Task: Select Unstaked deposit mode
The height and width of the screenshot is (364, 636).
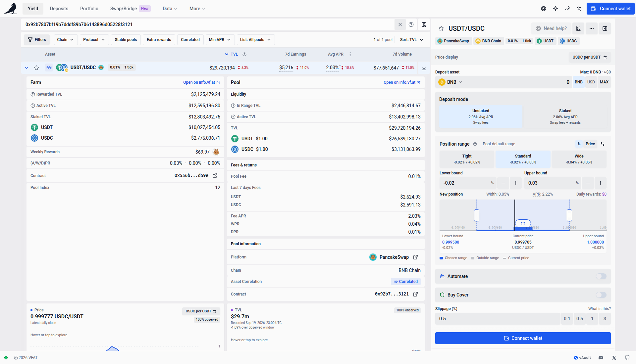Action: coord(481,116)
